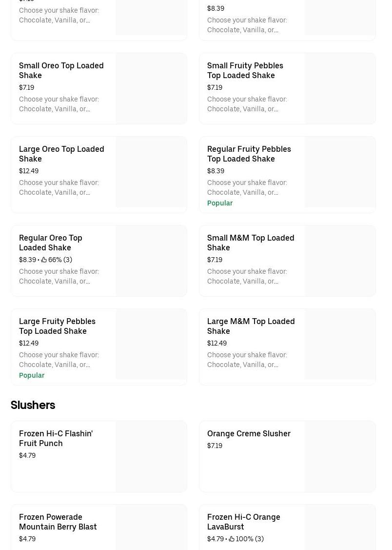Open Regular Oreo Top Loaded Shake
The image size is (392, 550).
[x=99, y=261]
